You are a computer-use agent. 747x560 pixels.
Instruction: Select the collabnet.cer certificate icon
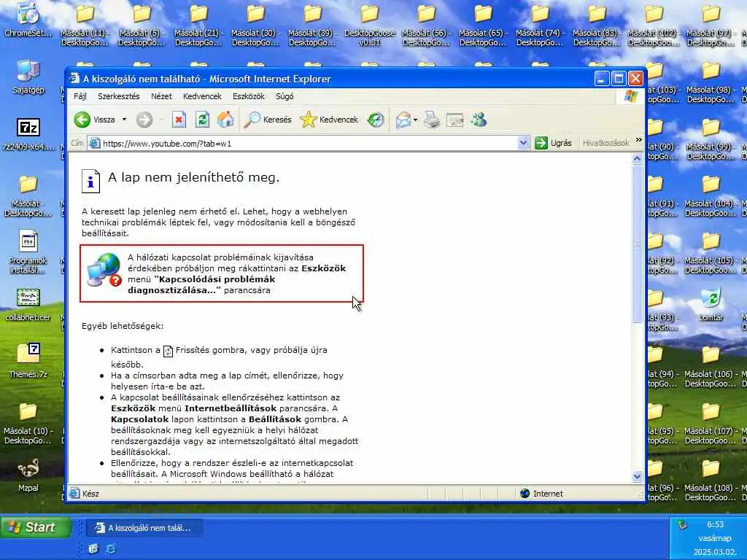pos(28,304)
